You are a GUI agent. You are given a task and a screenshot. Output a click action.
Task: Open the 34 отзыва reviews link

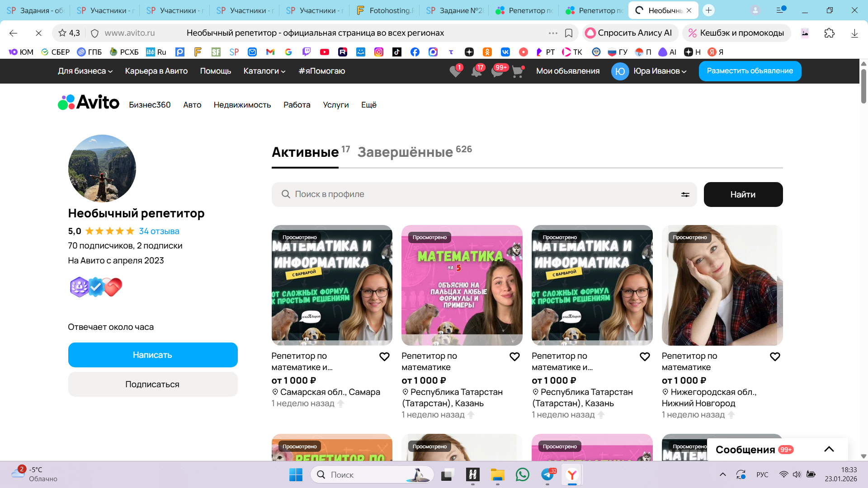(159, 231)
